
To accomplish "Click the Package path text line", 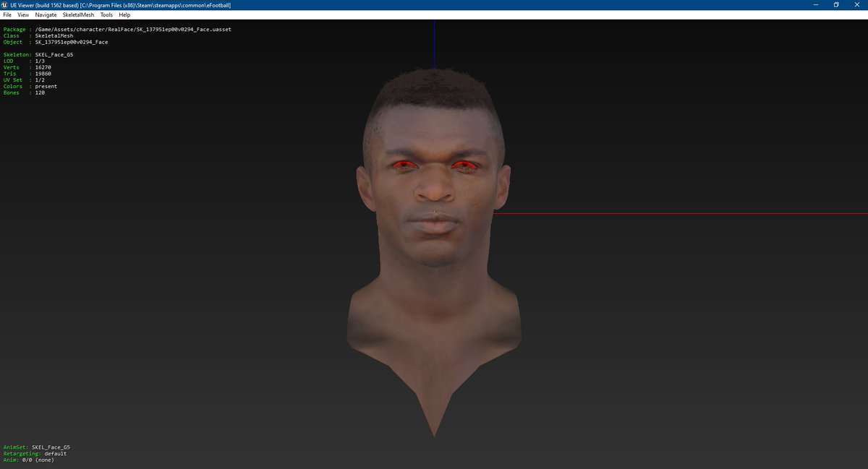I will pos(117,30).
